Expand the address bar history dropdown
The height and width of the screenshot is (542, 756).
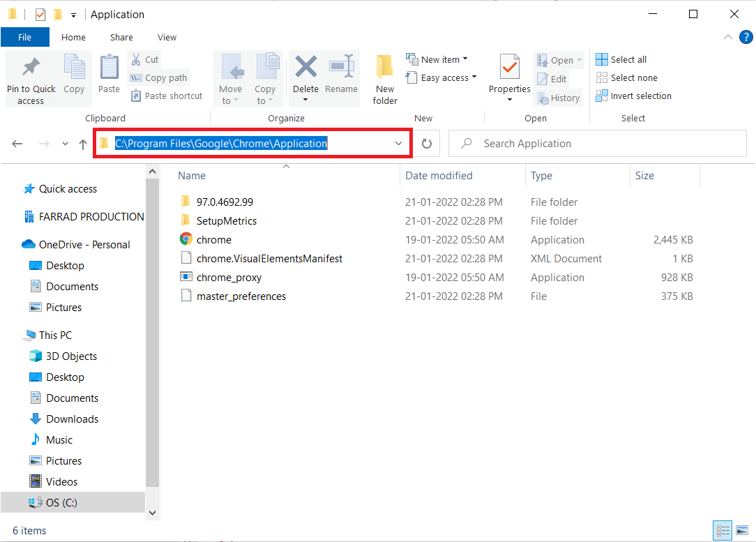pos(399,144)
